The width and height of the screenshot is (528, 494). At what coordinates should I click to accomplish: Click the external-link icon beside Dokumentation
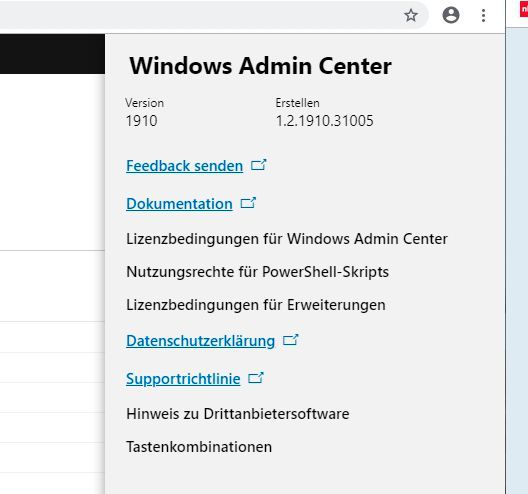tap(248, 203)
